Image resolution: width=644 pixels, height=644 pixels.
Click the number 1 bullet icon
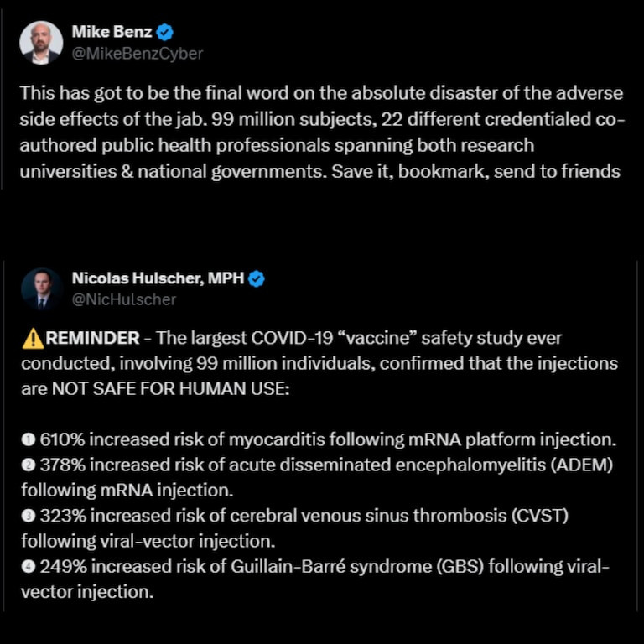pos(27,440)
